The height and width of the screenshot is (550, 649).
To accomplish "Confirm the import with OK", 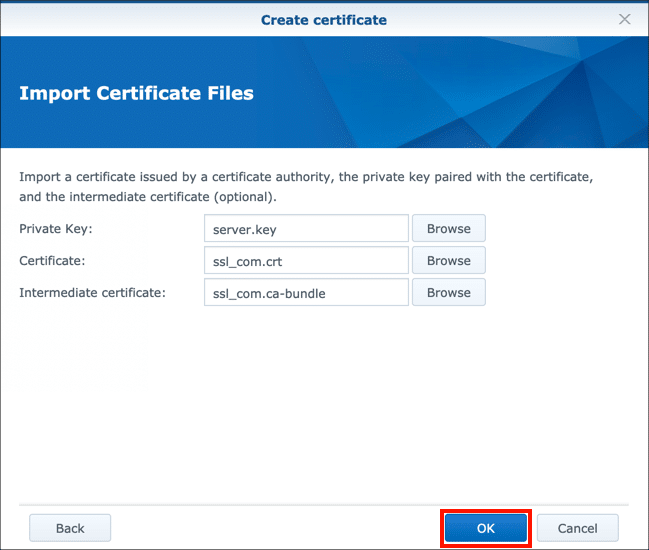I will tap(485, 528).
